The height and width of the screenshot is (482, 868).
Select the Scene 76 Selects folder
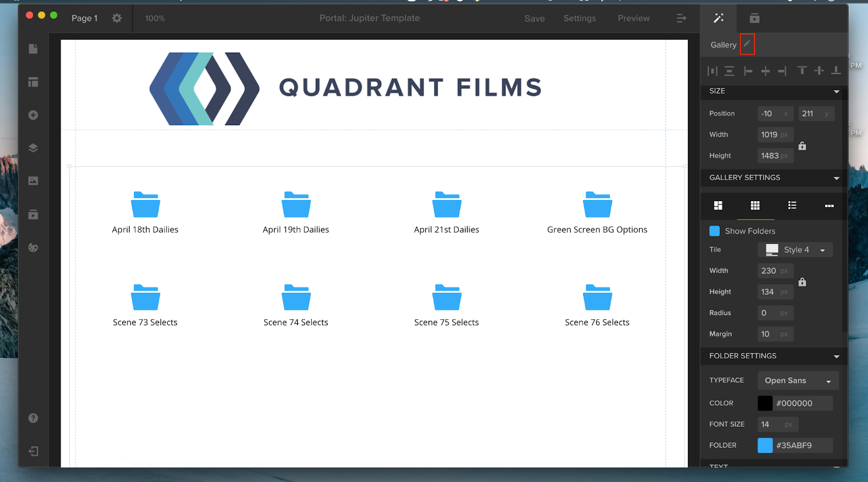(597, 305)
